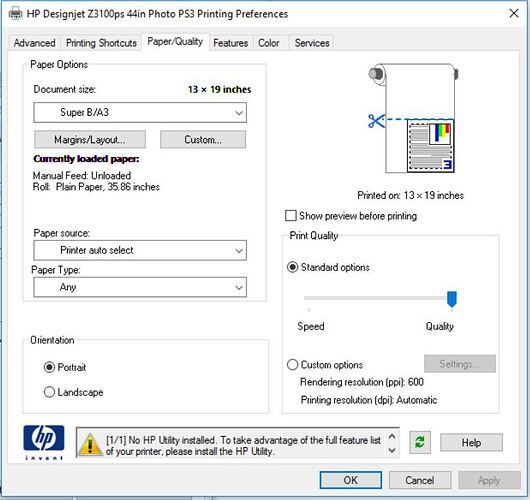Select Custom options radio button

pyautogui.click(x=292, y=365)
